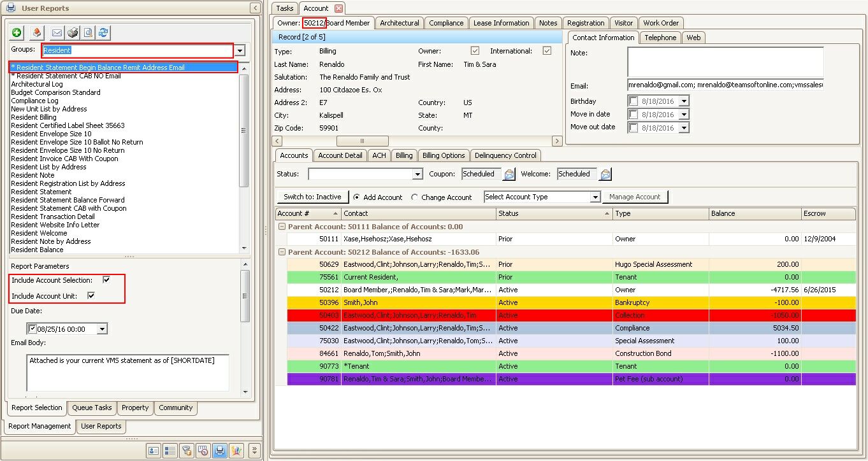
Task: Toggle Include Account Unit checkbox
Action: (91, 295)
